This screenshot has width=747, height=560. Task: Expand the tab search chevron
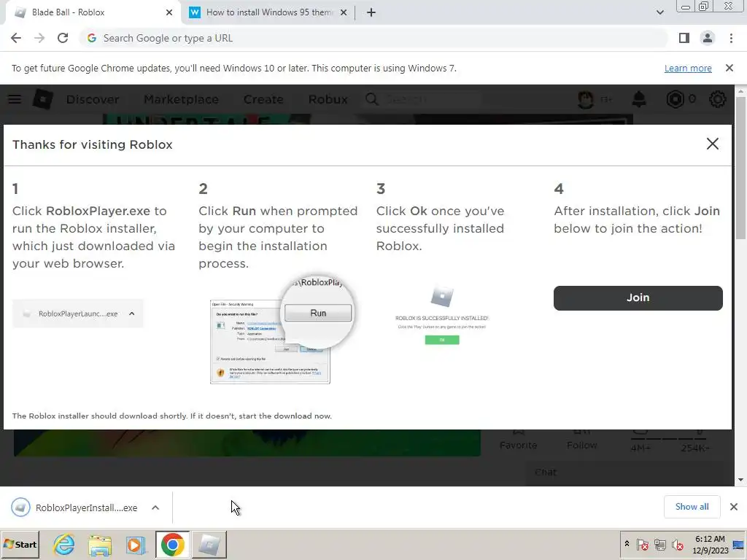click(659, 12)
